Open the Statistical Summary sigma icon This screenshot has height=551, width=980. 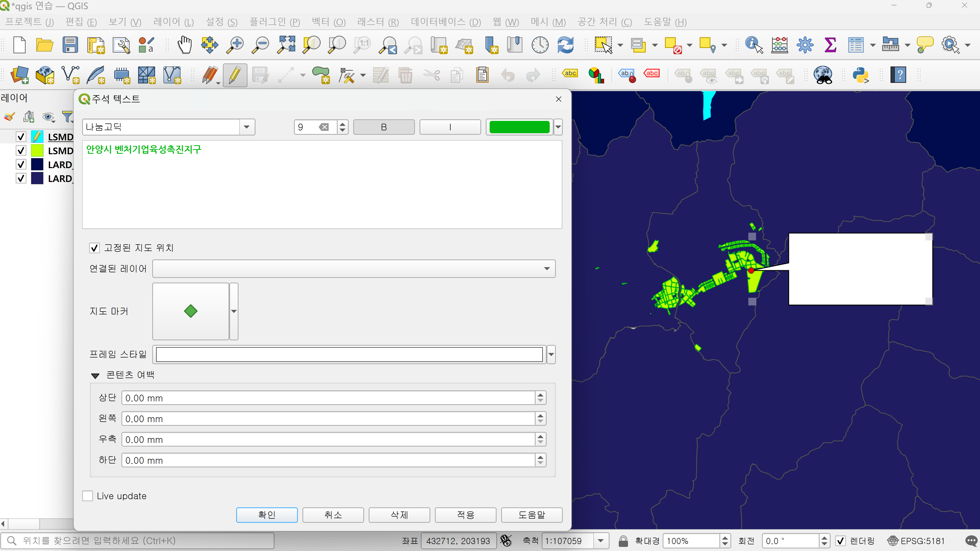coord(830,45)
